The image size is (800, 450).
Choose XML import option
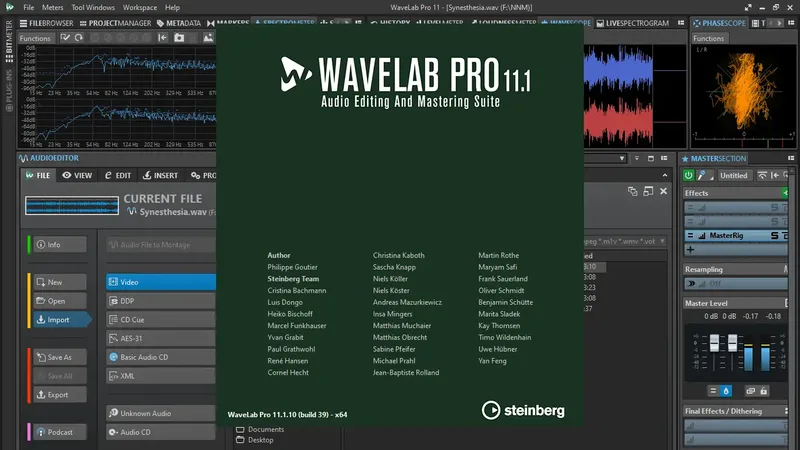click(161, 376)
